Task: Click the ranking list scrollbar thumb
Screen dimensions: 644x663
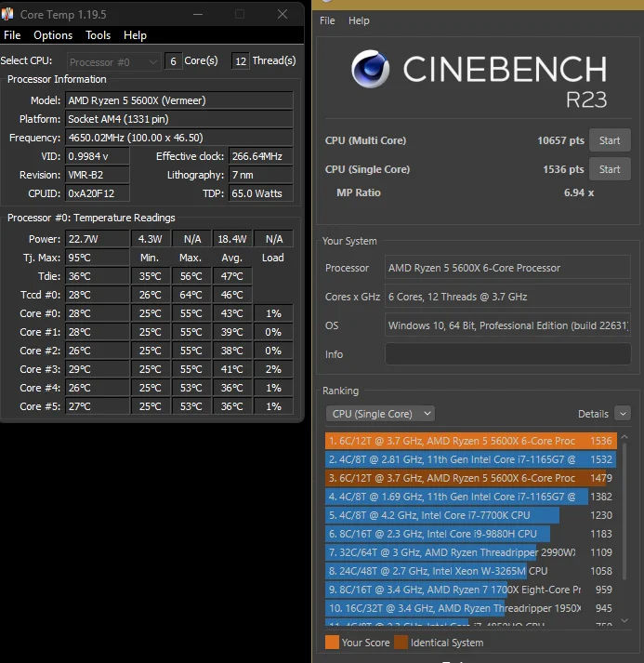Action: pos(624,511)
